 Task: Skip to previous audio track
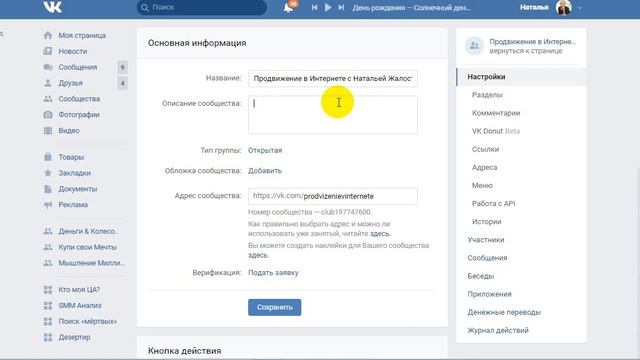(314, 7)
